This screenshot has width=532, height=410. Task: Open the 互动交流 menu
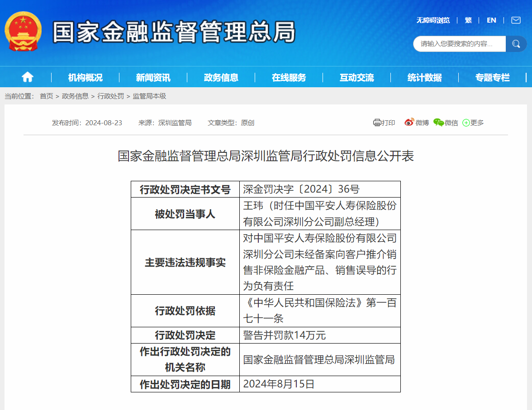tap(356, 78)
